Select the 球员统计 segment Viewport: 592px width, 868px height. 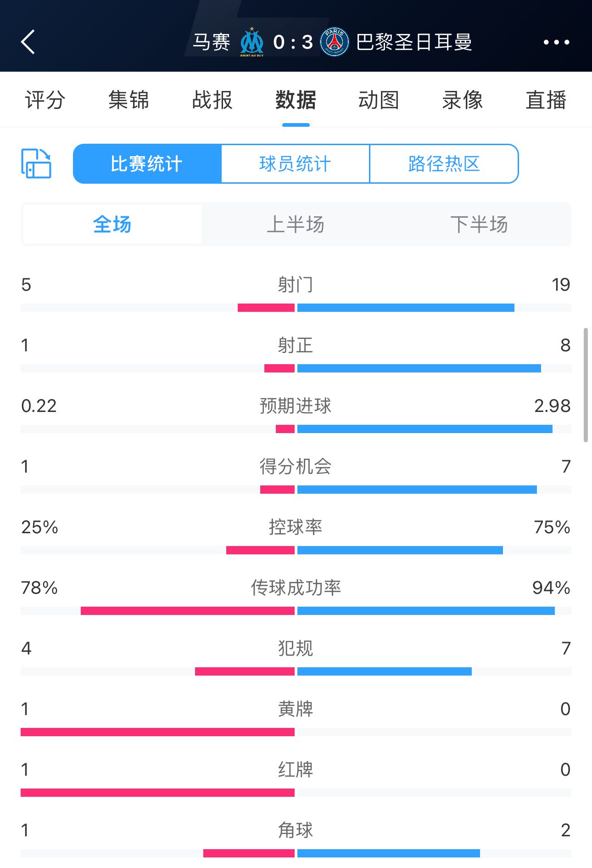[296, 164]
